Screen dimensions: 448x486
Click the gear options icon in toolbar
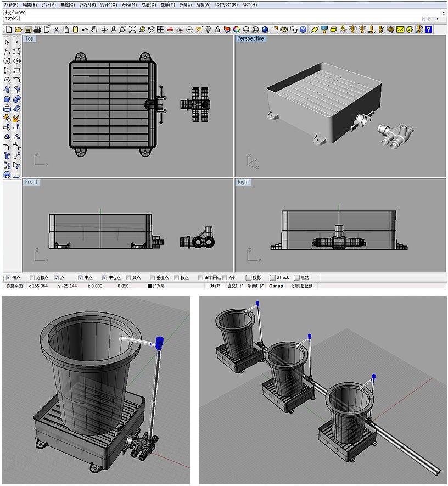tap(284, 29)
